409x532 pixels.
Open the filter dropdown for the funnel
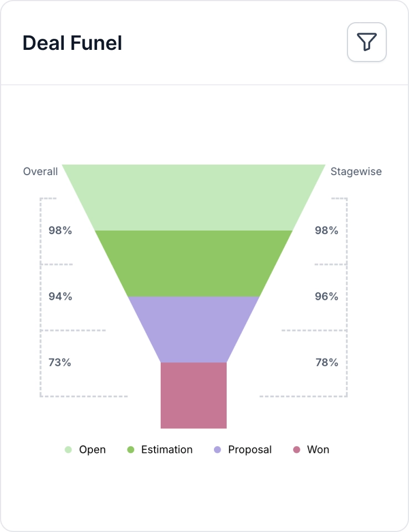[366, 43]
